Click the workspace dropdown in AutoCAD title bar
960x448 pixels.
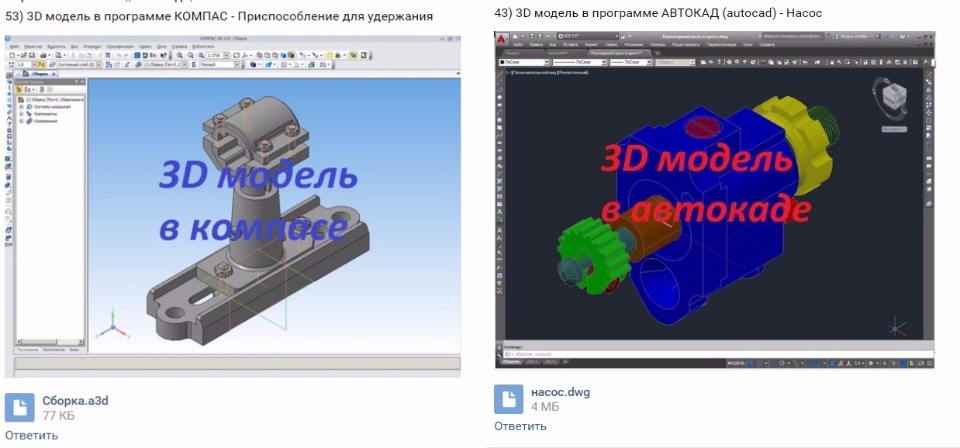point(588,36)
